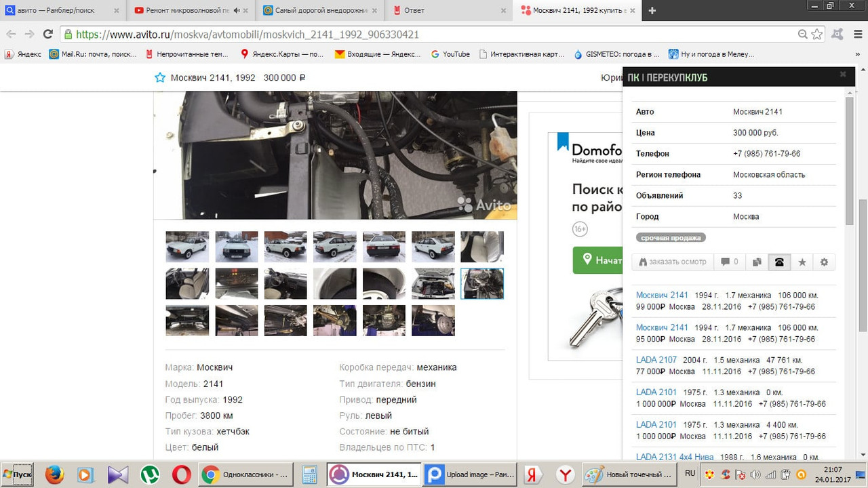Click the phone number +7 (985) 761-79-66 value

(766, 154)
